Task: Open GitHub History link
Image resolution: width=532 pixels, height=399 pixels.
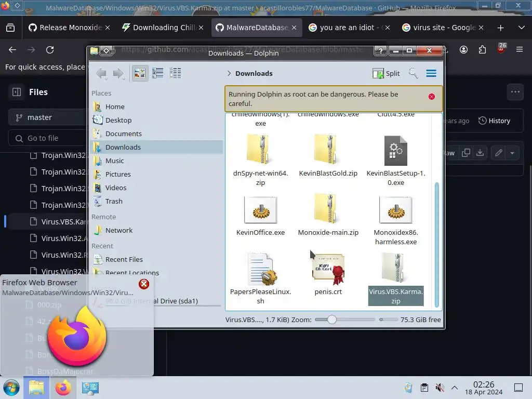Action: tap(495, 121)
